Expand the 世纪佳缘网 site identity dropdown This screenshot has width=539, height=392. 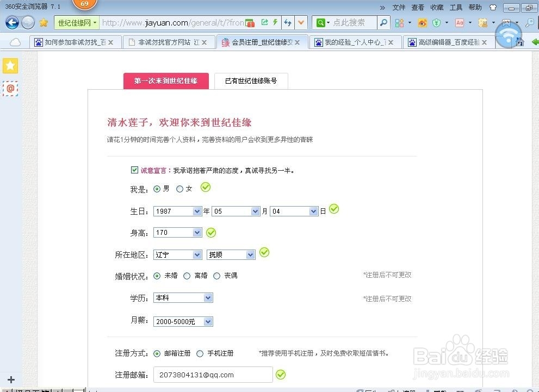coord(77,23)
